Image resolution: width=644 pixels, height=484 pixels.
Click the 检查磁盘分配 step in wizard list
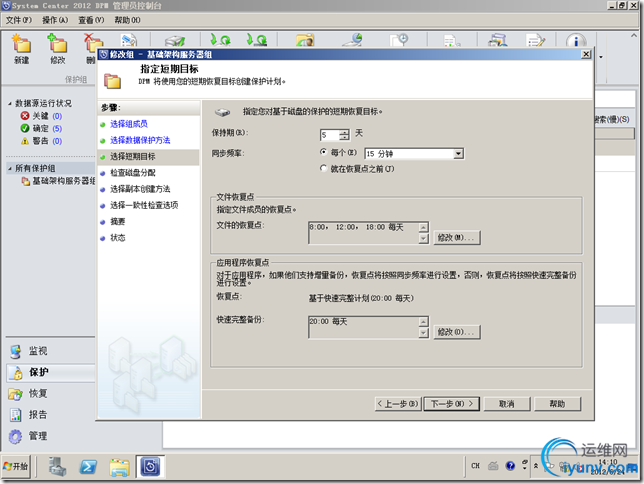coord(133,173)
